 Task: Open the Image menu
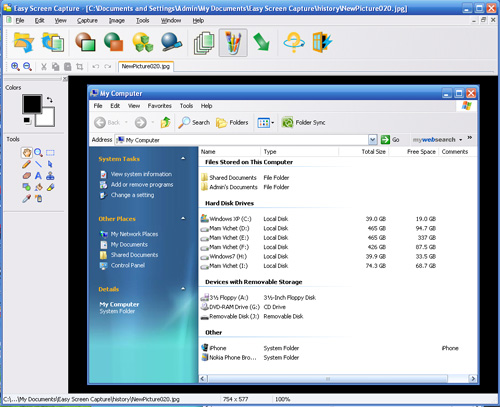point(117,20)
